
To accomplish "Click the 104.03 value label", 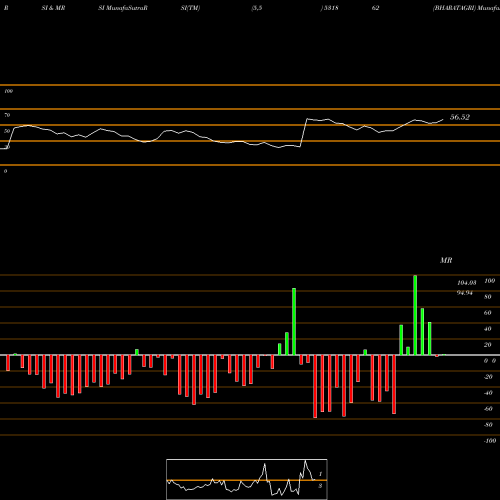I will [x=467, y=283].
